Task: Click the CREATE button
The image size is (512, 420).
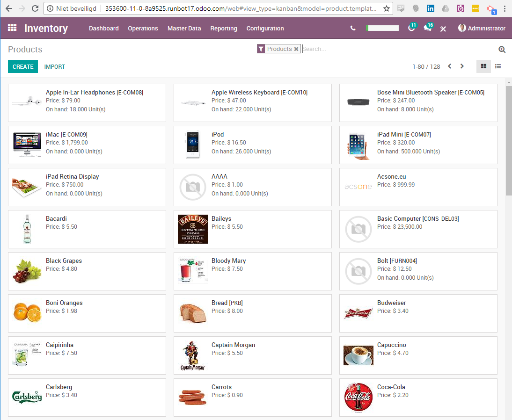Action: click(x=22, y=66)
